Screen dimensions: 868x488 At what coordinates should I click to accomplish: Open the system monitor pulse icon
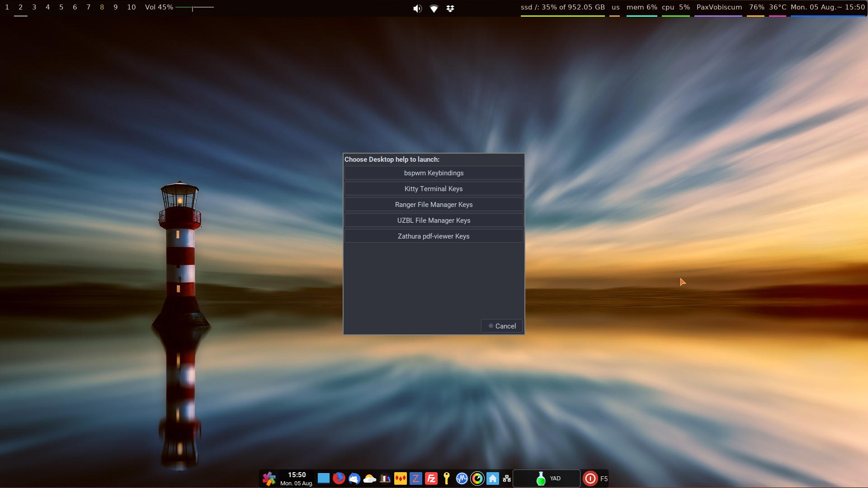tap(462, 479)
